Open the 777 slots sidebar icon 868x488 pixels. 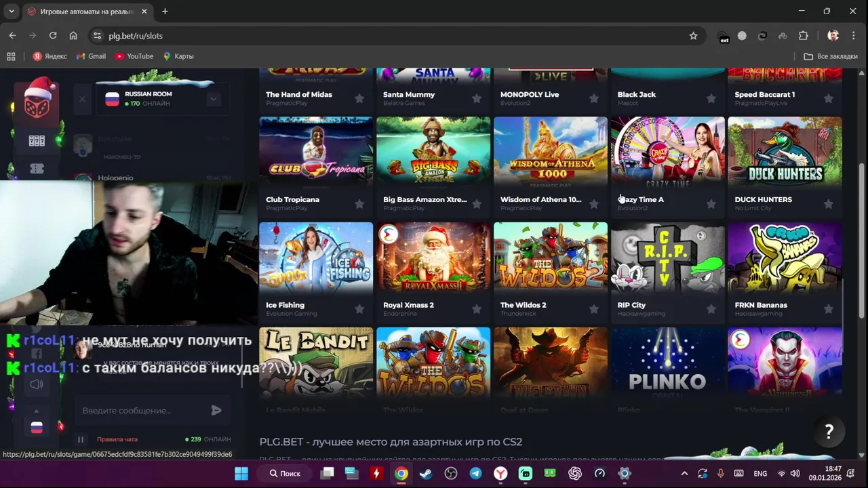point(37,140)
